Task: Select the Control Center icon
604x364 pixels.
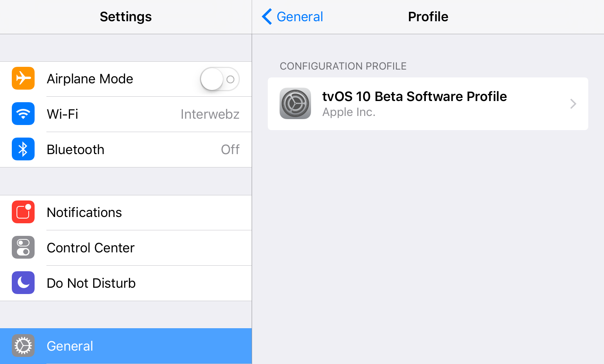Action: pos(23,248)
